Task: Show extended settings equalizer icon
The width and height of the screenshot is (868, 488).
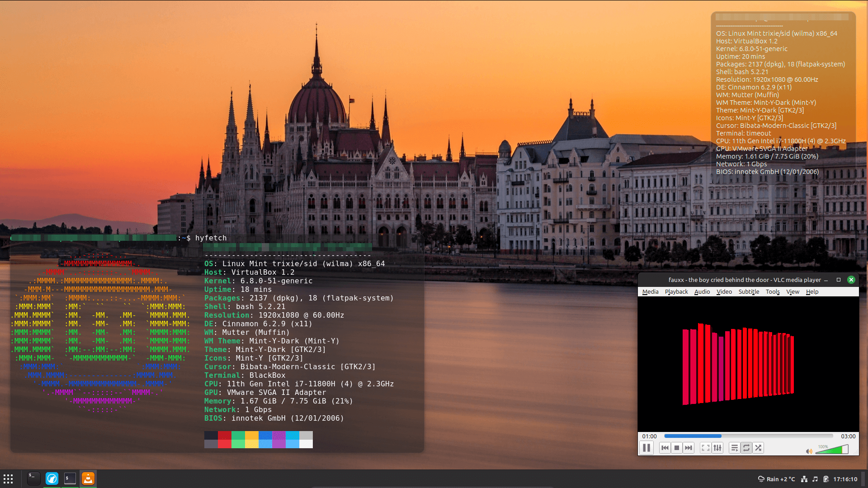Action: (x=717, y=448)
